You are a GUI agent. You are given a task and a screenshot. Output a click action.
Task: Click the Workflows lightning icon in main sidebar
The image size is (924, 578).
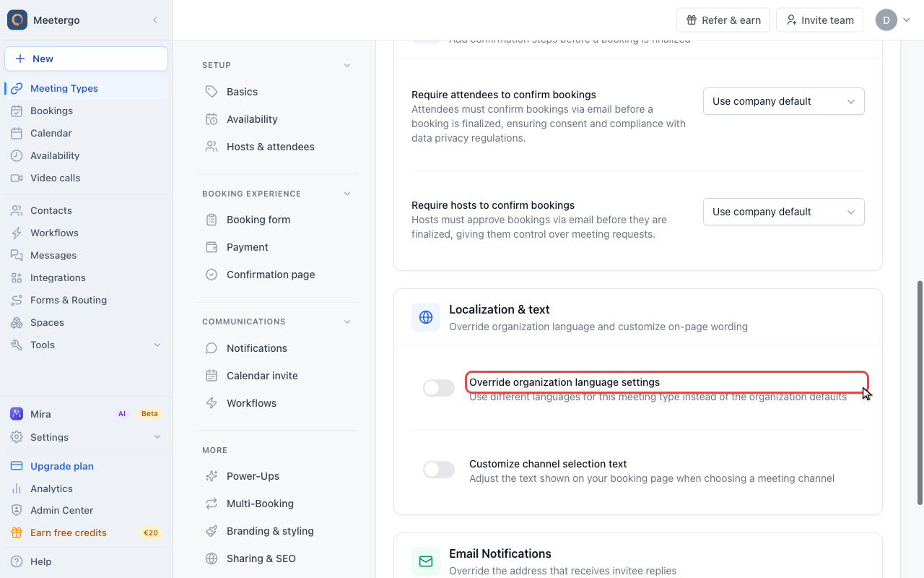click(x=17, y=233)
